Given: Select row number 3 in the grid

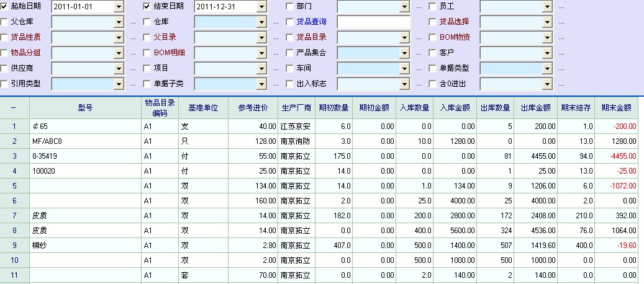Looking at the screenshot, I should pyautogui.click(x=14, y=156).
